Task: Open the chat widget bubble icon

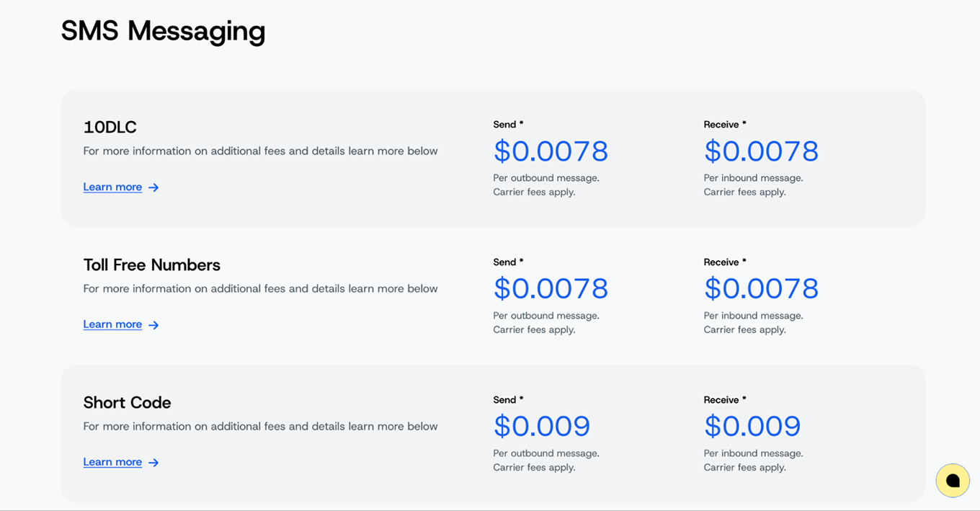Action: coord(953,481)
